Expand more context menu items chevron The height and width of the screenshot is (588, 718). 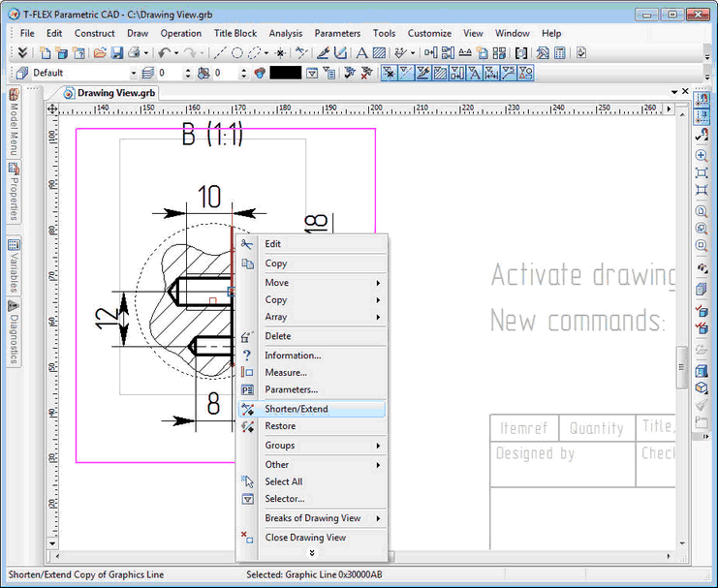pos(311,553)
